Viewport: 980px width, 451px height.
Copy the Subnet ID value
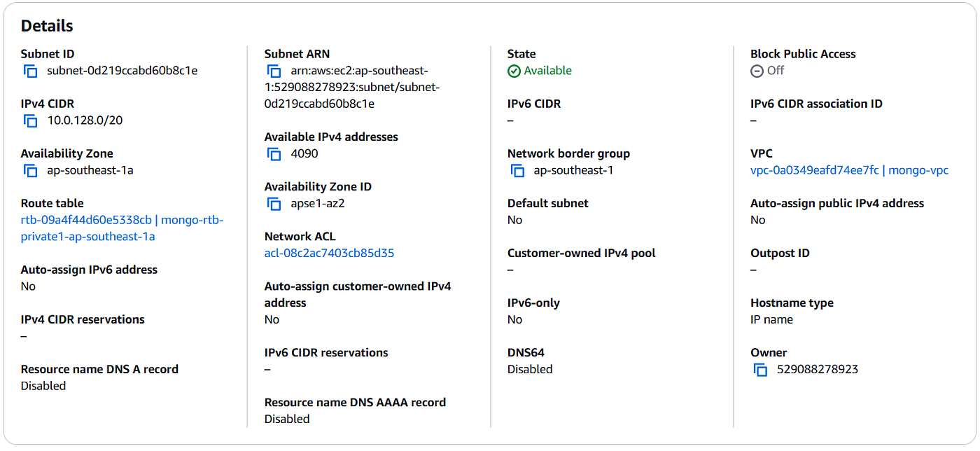30,71
